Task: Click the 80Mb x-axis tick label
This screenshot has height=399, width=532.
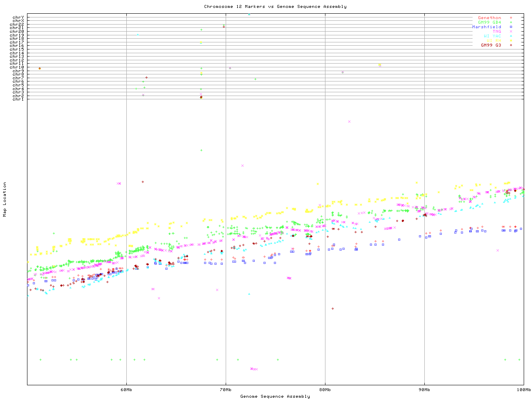Action: tap(325, 390)
